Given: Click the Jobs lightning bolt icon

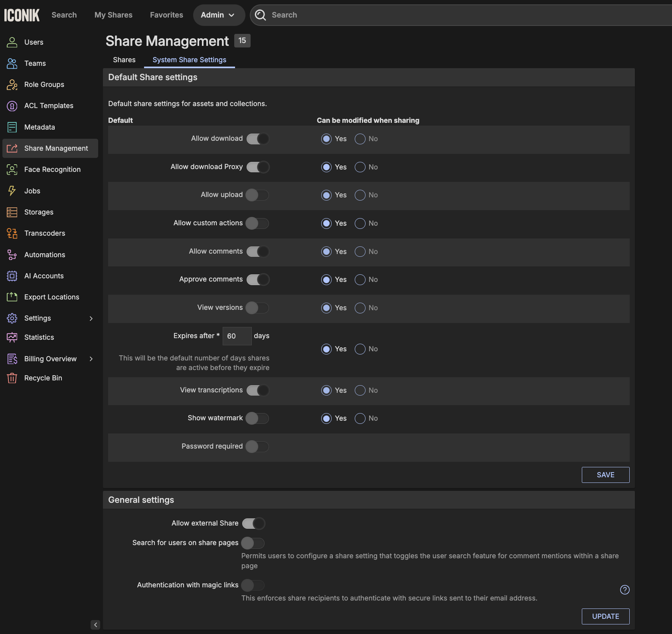Looking at the screenshot, I should tap(12, 191).
